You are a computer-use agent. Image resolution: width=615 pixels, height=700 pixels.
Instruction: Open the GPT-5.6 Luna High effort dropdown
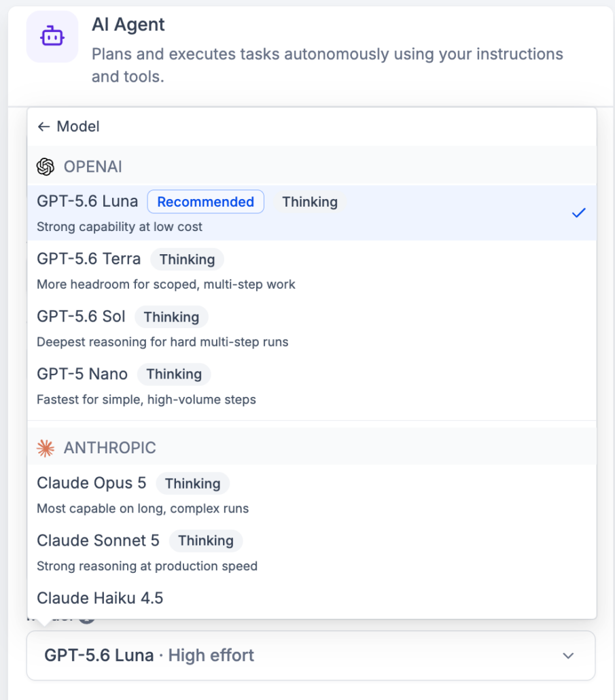pyautogui.click(x=311, y=655)
